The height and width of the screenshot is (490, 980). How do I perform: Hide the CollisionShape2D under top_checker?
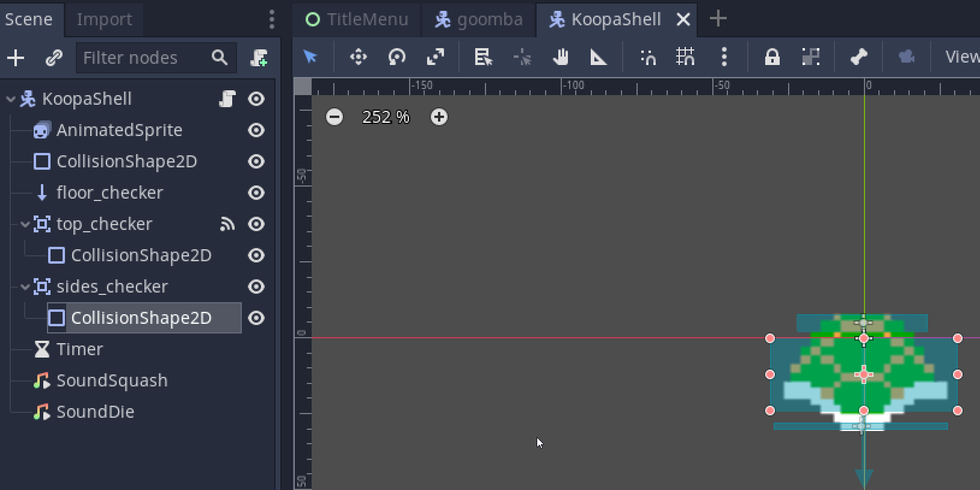256,255
